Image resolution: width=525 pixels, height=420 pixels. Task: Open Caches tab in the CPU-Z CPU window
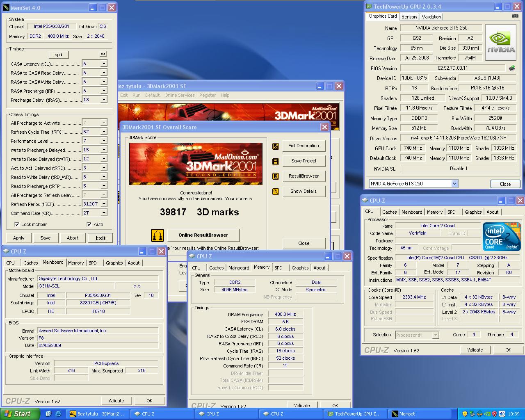coord(390,212)
